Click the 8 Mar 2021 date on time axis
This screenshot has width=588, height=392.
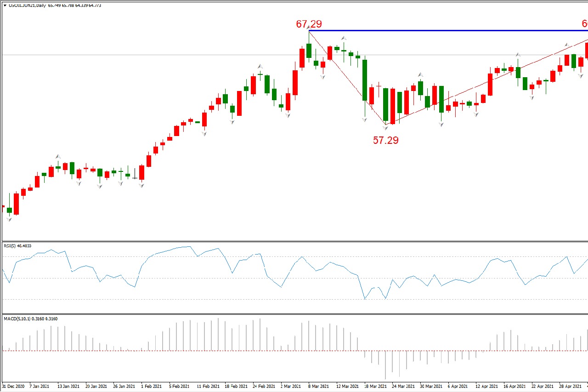[x=318, y=387]
